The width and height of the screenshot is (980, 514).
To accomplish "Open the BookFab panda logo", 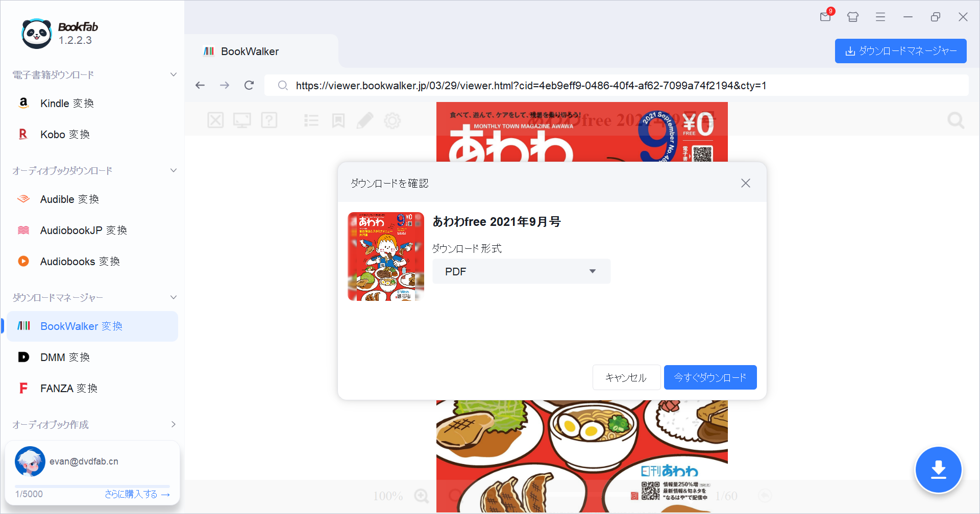I will click(x=36, y=33).
